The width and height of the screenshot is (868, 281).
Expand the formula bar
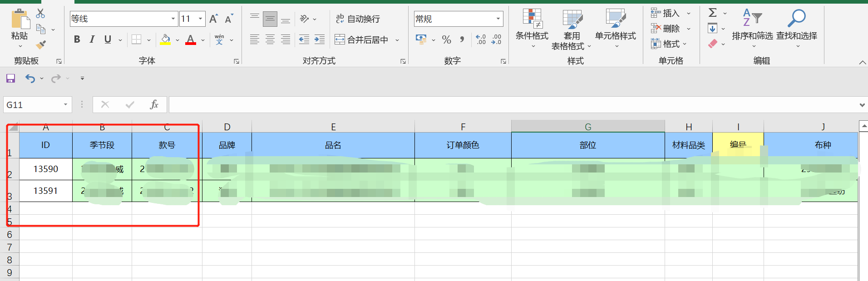tap(862, 105)
